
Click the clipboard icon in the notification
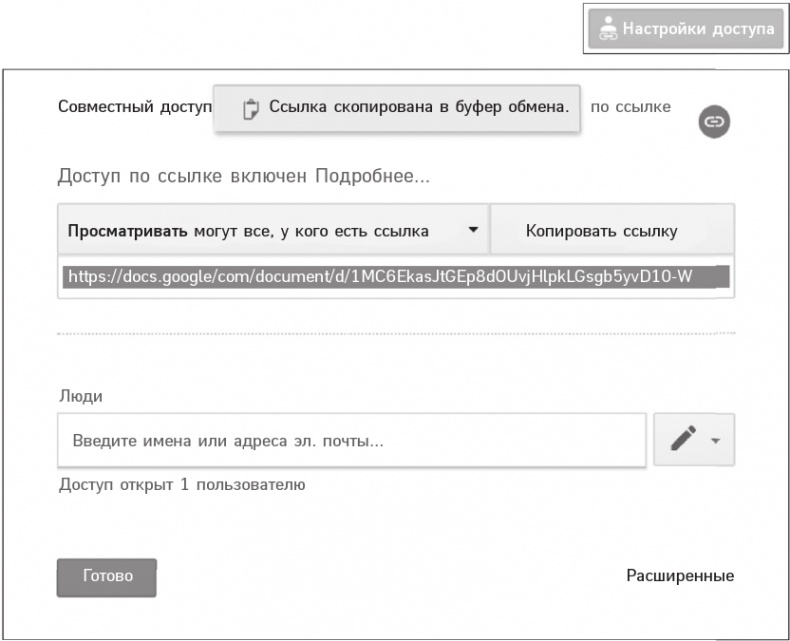click(x=251, y=108)
